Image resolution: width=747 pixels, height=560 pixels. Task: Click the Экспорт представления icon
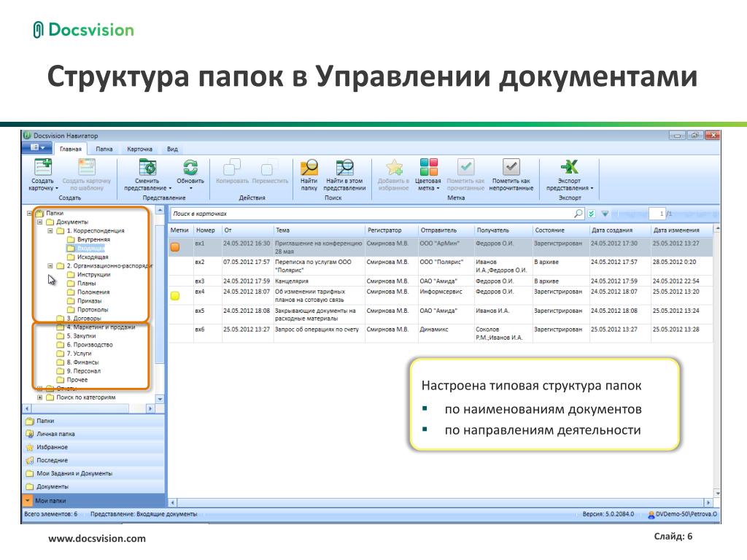tap(569, 167)
